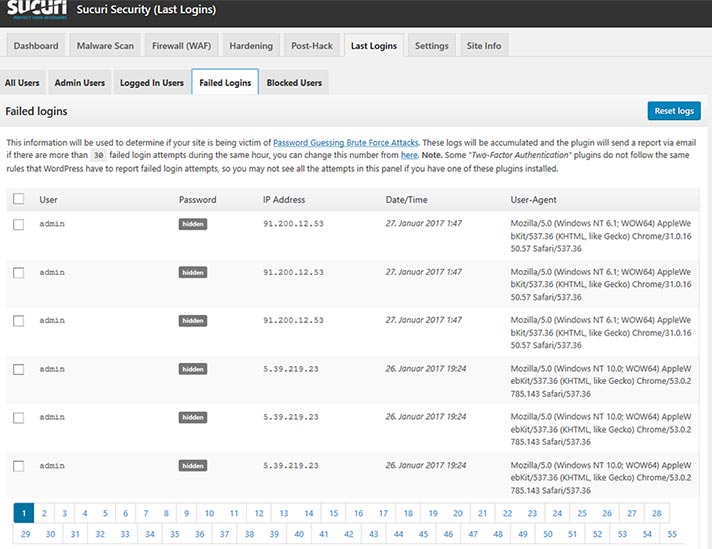Click the 30 failed attempts value
Viewport: 712px width, 549px height.
(99, 155)
